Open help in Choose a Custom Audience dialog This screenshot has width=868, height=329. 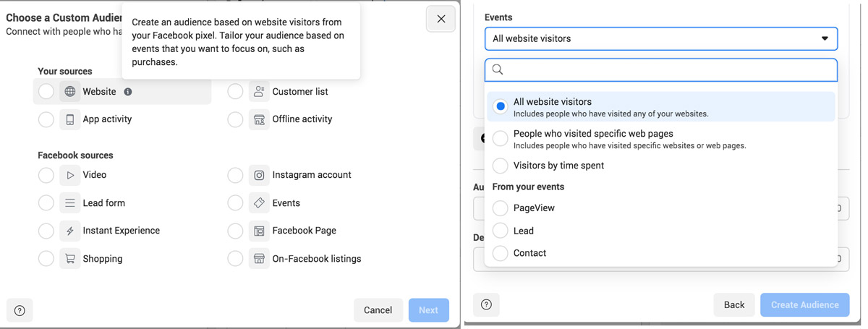point(20,311)
